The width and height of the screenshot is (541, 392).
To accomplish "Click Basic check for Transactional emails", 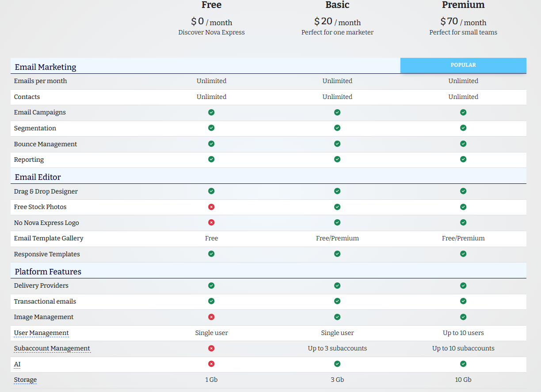I will tap(337, 301).
